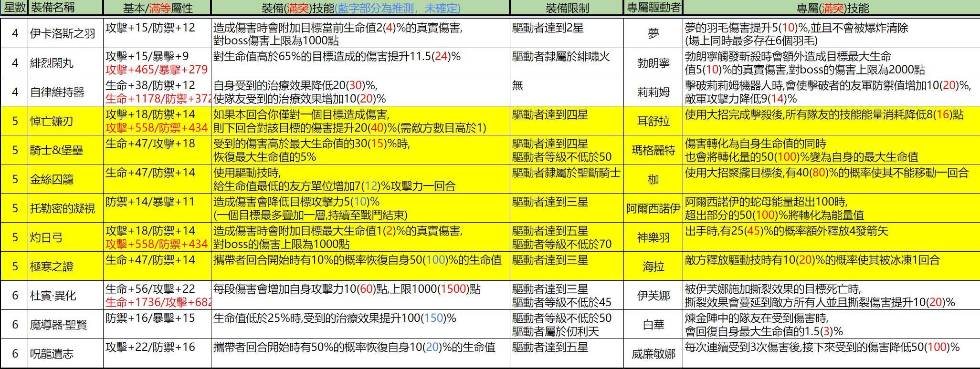Click driver name 神樂羽
Image resolution: width=980 pixels, height=369 pixels.
(653, 237)
